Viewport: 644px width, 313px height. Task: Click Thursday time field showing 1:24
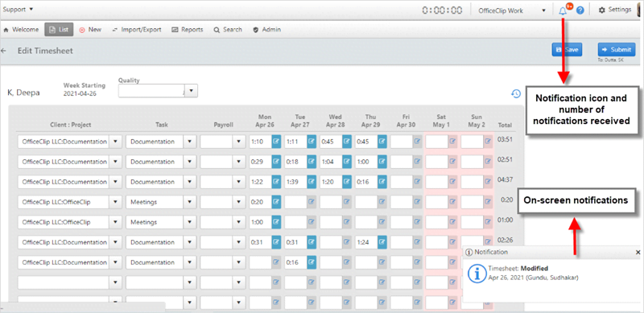pos(366,242)
